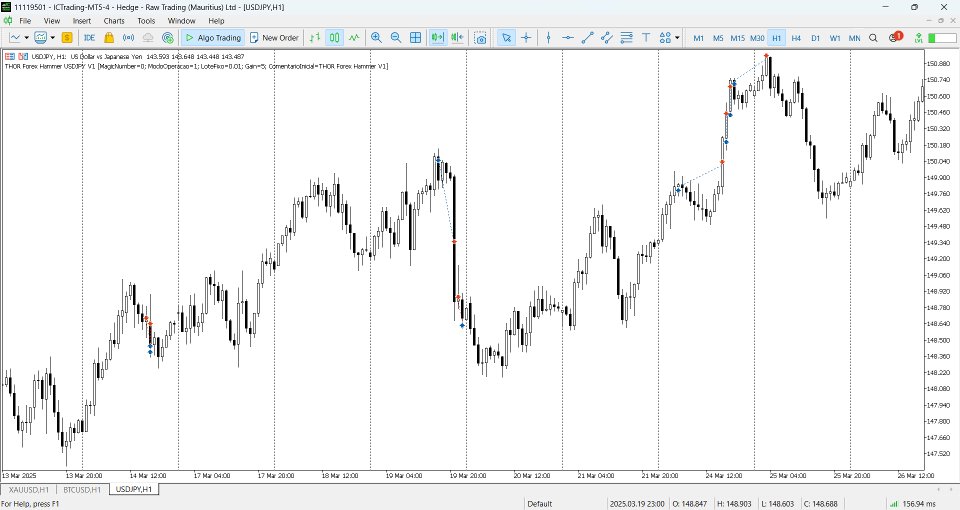Image resolution: width=960 pixels, height=510 pixels.
Task: Click the THOR Forex Hammer expert label
Action: click(x=196, y=66)
